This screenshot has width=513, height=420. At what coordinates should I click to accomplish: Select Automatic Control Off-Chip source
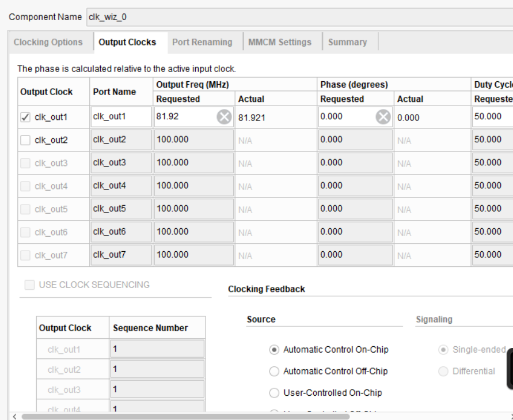click(x=274, y=371)
